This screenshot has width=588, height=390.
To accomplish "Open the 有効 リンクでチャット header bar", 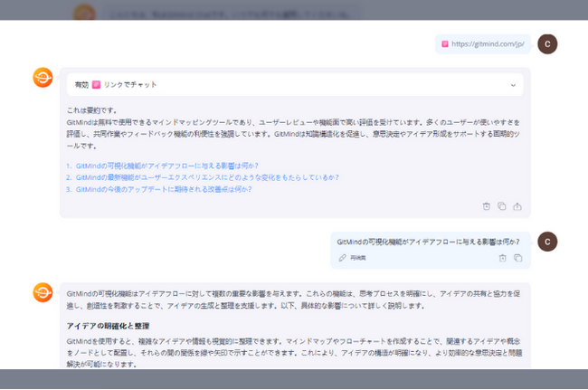I will 295,85.
